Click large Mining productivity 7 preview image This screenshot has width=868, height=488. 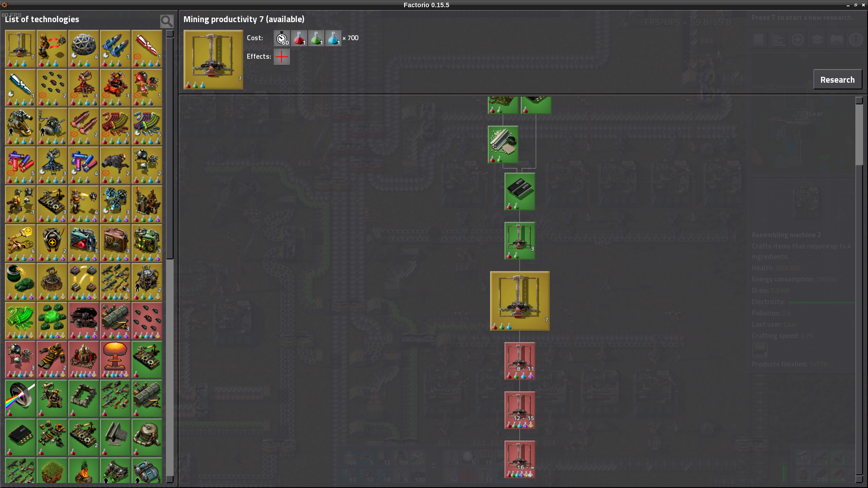point(213,60)
